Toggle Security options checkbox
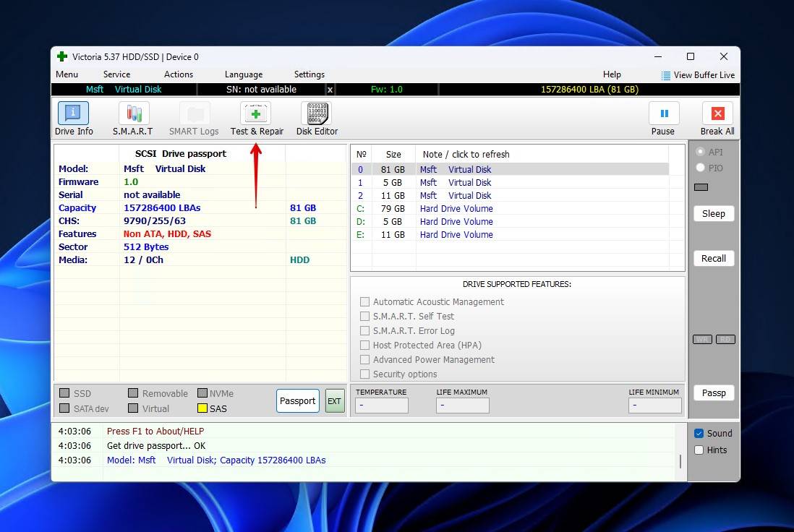 click(x=364, y=374)
